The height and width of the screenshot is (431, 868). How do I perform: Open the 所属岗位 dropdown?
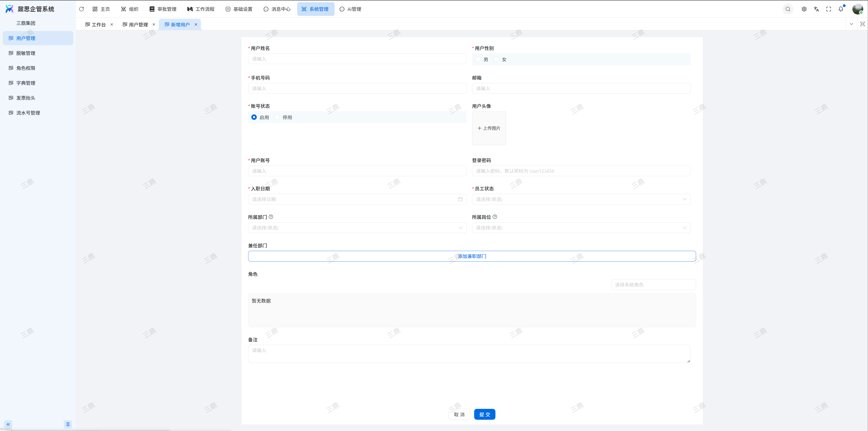point(581,228)
